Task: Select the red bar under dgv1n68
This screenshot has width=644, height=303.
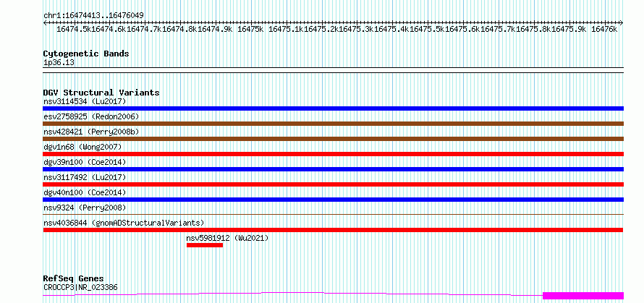Action: click(x=333, y=154)
